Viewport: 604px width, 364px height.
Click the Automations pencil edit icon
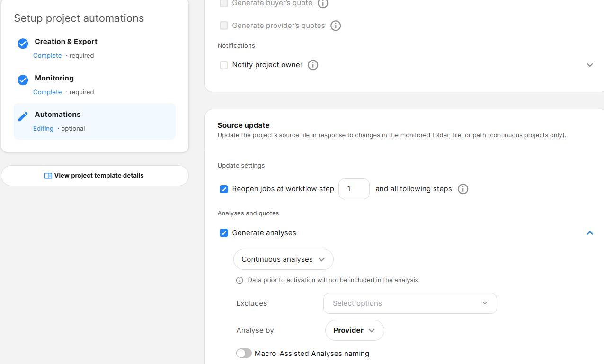(23, 116)
